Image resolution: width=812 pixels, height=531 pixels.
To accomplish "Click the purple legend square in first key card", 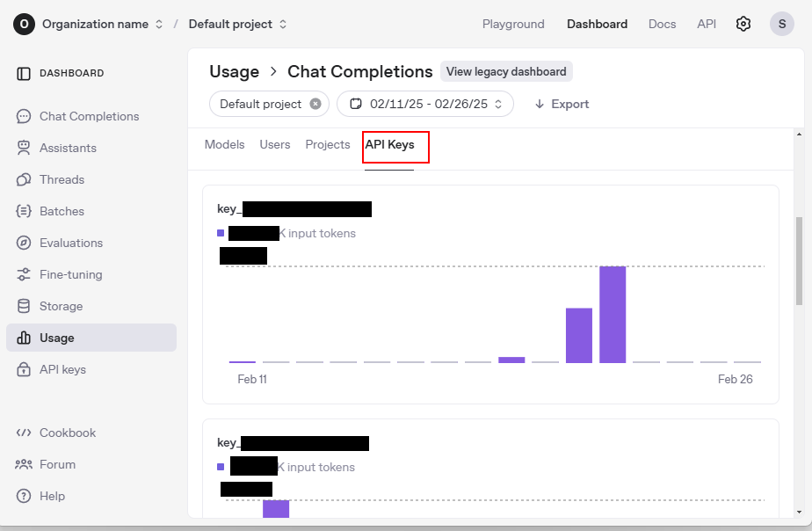I will [221, 233].
